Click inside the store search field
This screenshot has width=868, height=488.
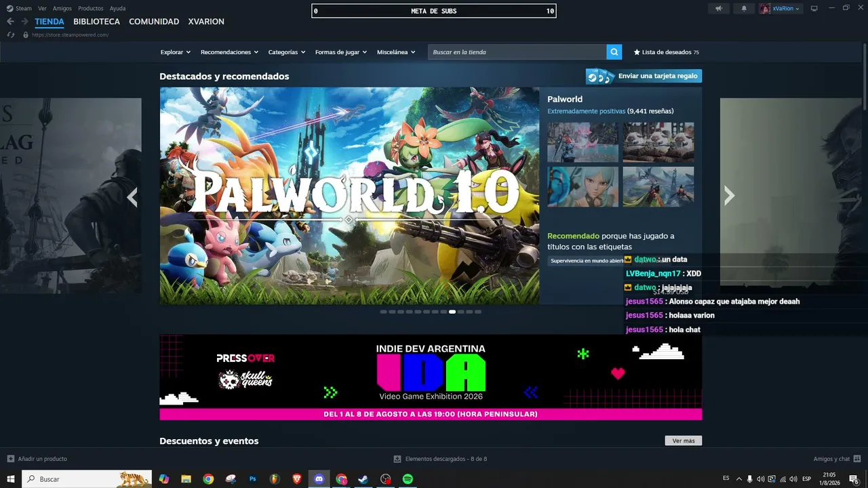pyautogui.click(x=517, y=52)
